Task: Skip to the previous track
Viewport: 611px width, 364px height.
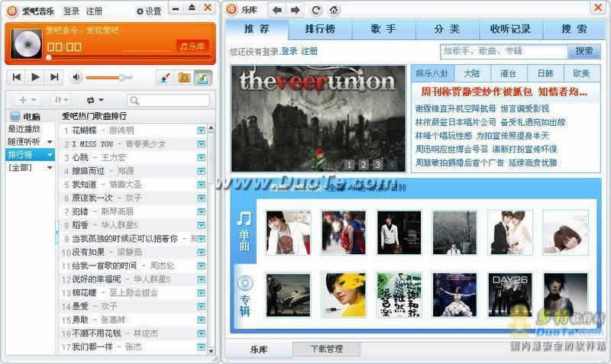Action: [x=16, y=77]
